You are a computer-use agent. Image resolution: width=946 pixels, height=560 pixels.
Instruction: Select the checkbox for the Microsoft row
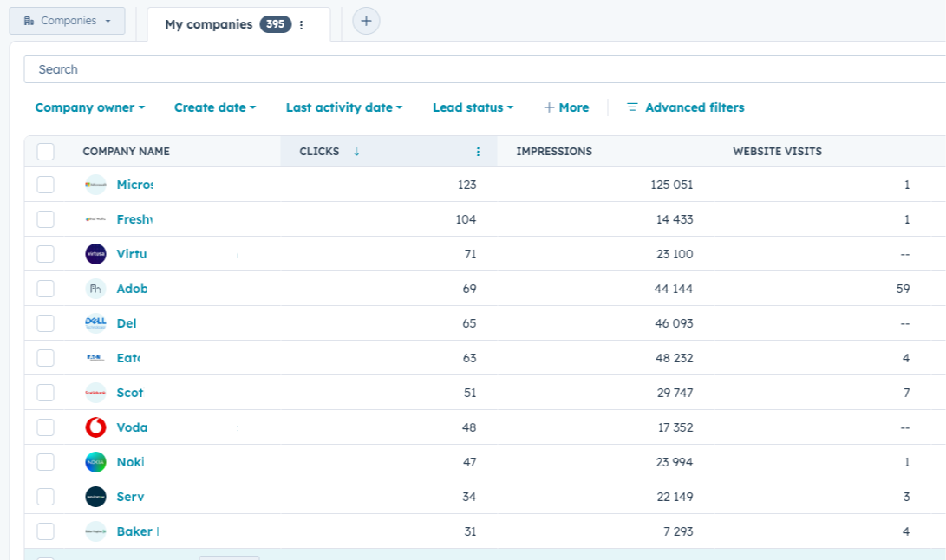[x=46, y=185]
